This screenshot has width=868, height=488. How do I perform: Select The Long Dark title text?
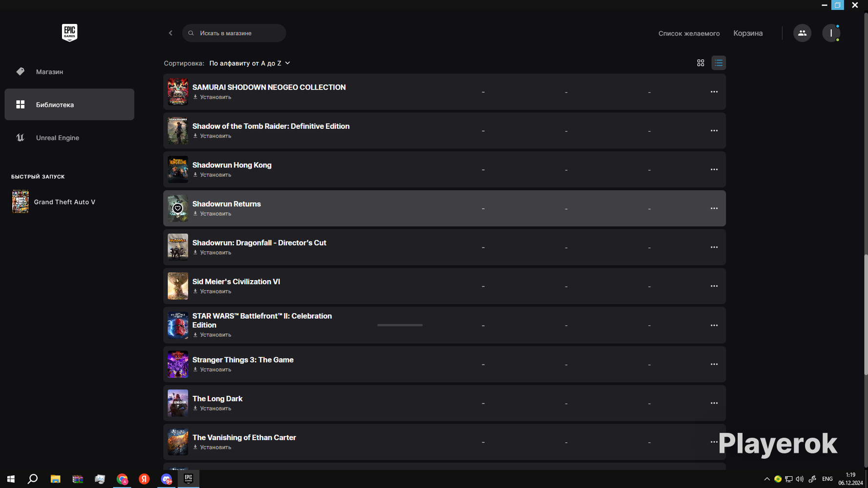pos(217,399)
